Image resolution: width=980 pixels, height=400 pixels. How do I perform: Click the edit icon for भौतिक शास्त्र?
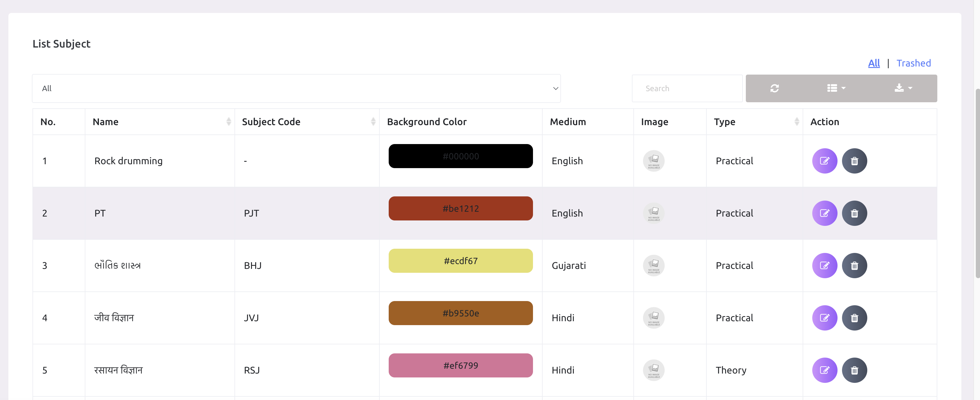pyautogui.click(x=823, y=265)
